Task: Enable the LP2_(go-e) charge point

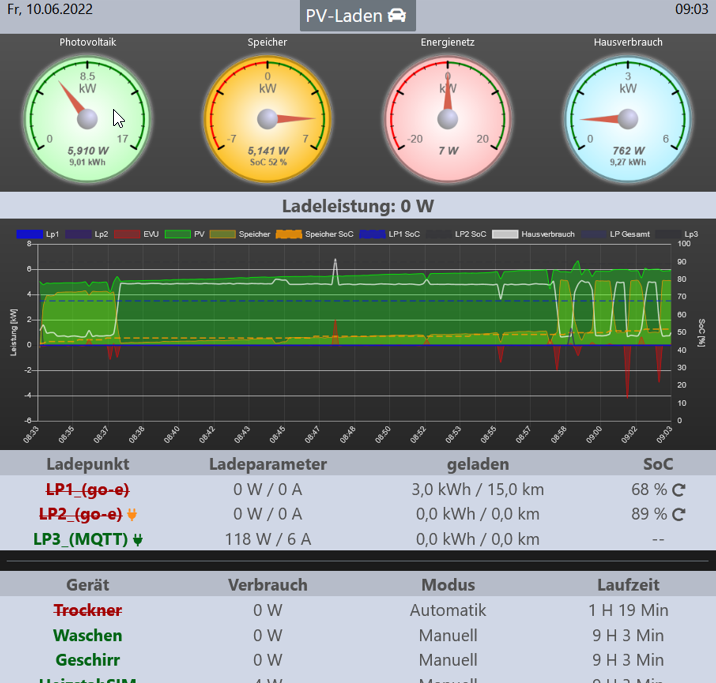Action: pyautogui.click(x=79, y=515)
